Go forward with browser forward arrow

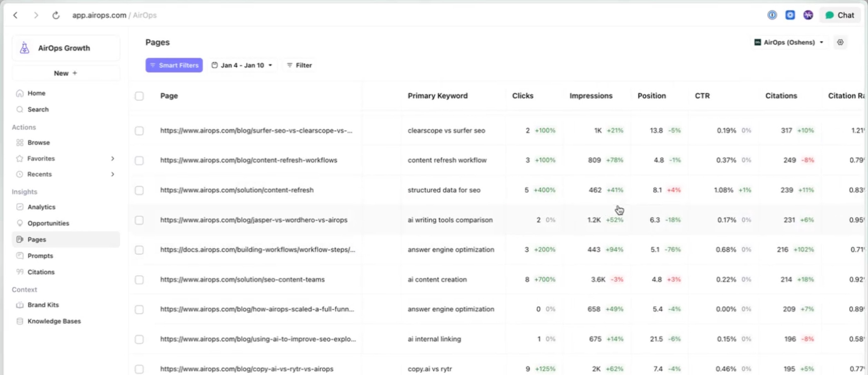[36, 15]
